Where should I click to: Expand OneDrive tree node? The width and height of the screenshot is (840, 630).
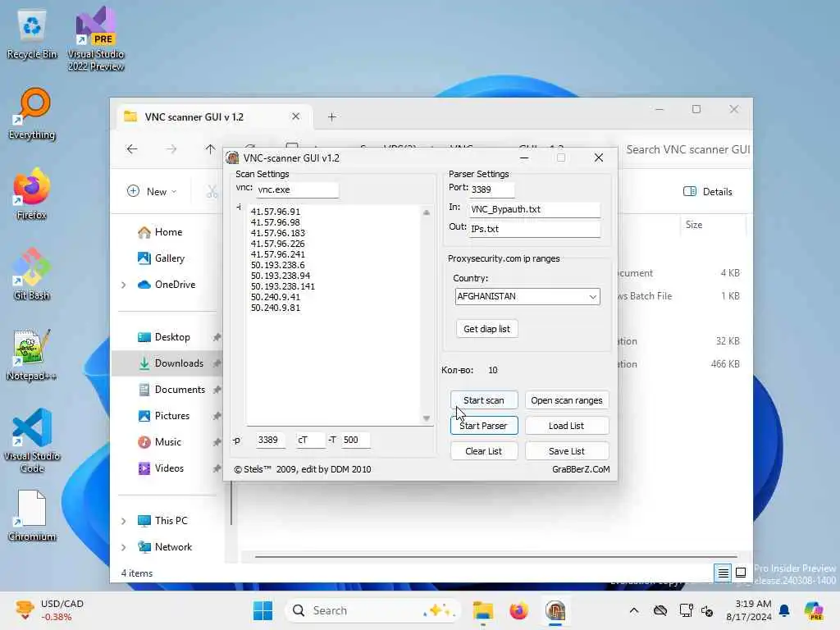[124, 285]
